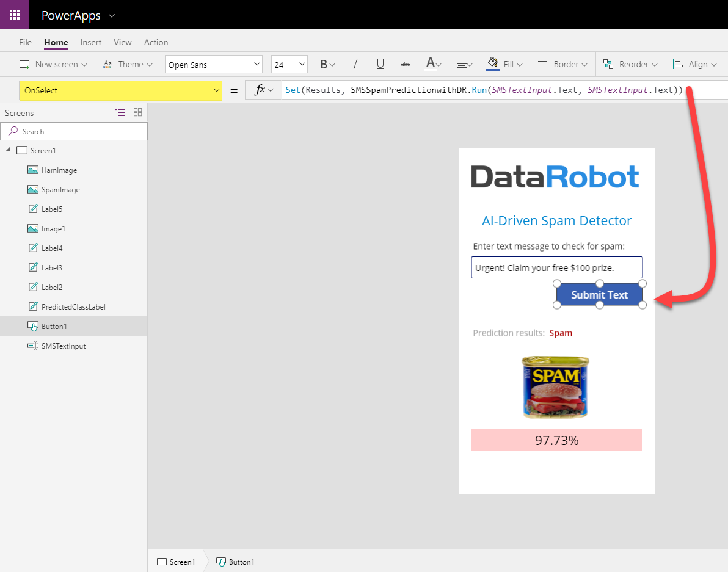Select the 97.73% probability label
The image size is (728, 572).
(x=556, y=440)
